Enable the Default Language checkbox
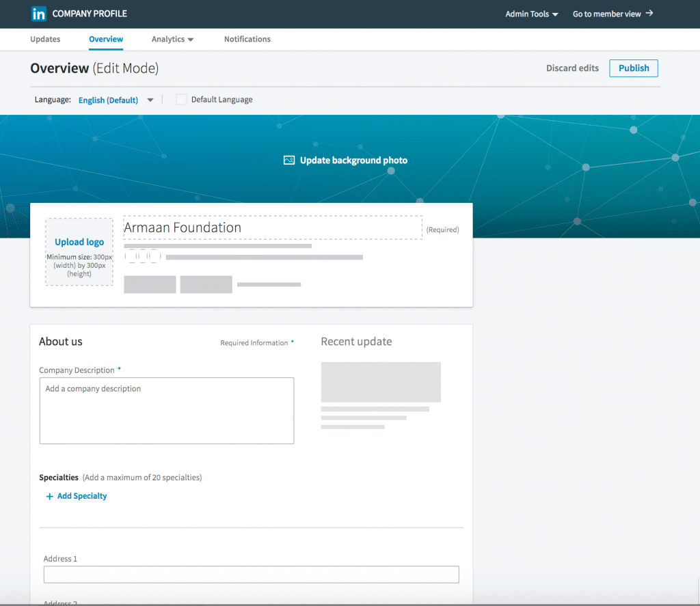Viewport: 700px width, 606px height. pyautogui.click(x=181, y=99)
